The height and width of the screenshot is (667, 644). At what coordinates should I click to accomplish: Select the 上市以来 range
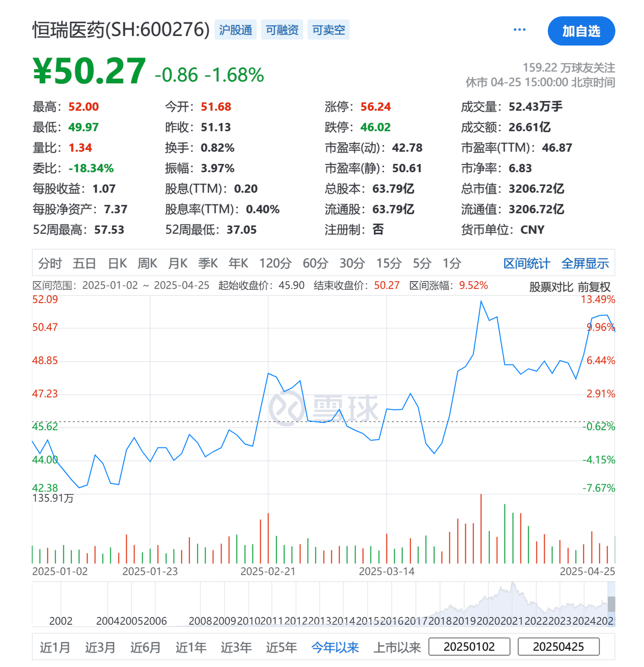[x=397, y=647]
